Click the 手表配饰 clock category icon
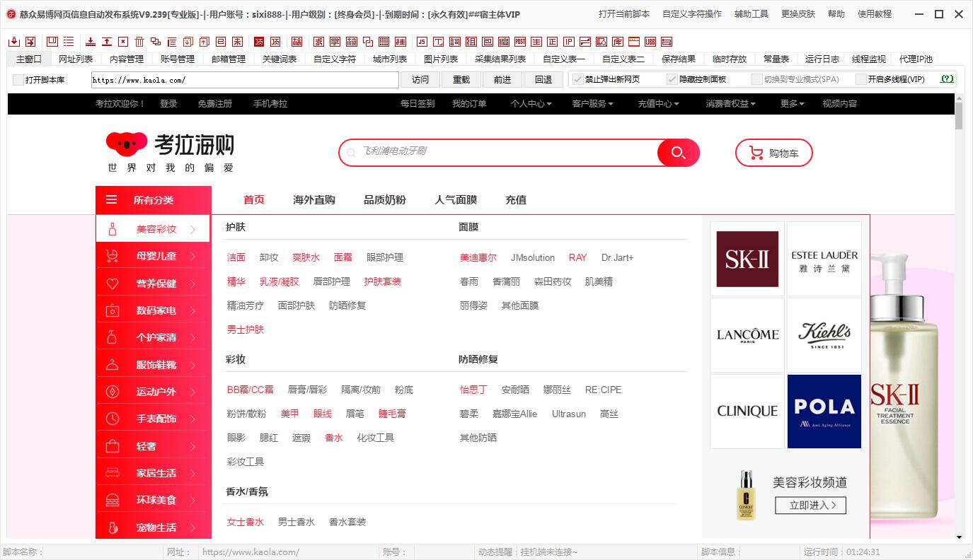 coord(112,419)
